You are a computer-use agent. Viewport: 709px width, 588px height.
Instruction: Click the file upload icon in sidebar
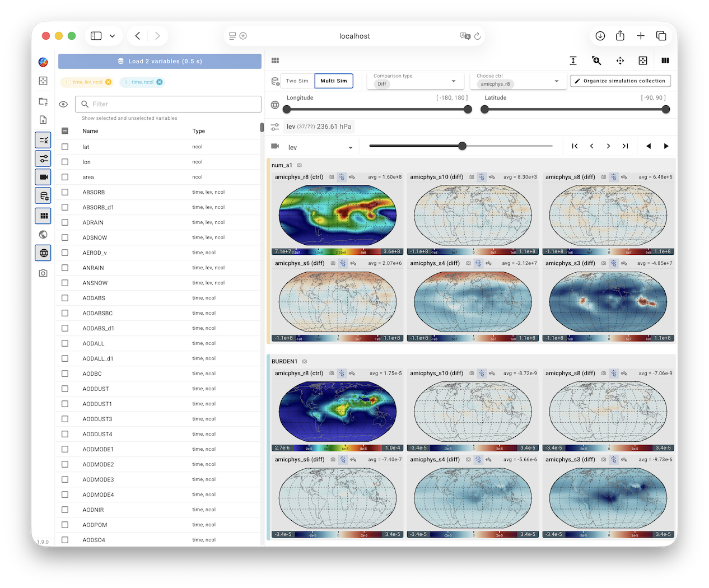point(43,120)
